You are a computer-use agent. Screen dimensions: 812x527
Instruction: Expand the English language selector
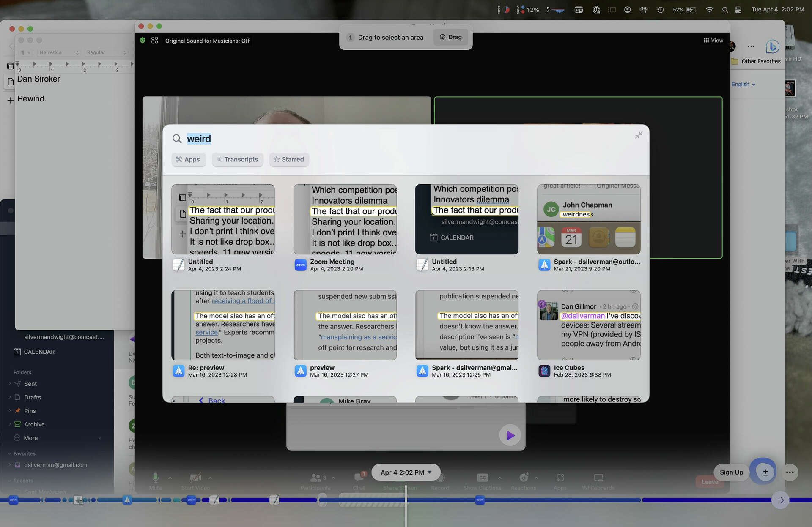tap(743, 84)
